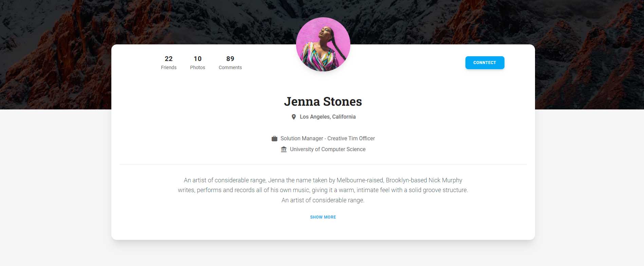Image resolution: width=644 pixels, height=266 pixels.
Task: Click Los Angeles, California location text
Action: tap(328, 117)
